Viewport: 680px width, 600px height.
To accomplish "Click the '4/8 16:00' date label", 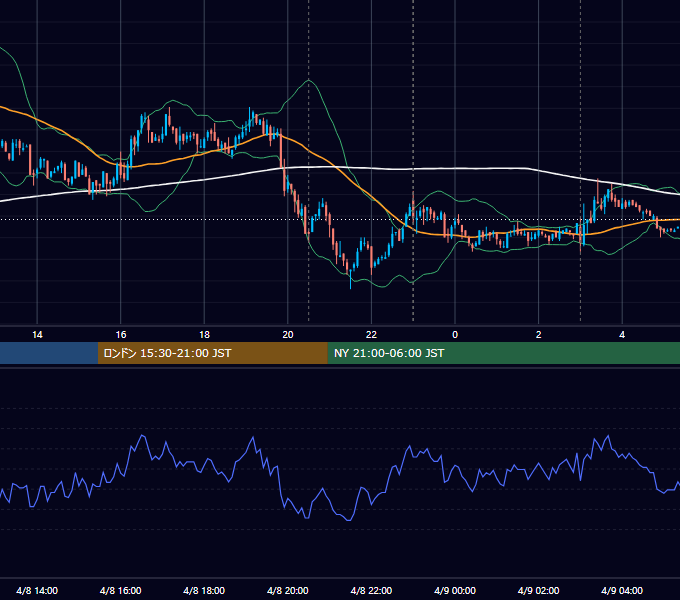I will point(121,590).
